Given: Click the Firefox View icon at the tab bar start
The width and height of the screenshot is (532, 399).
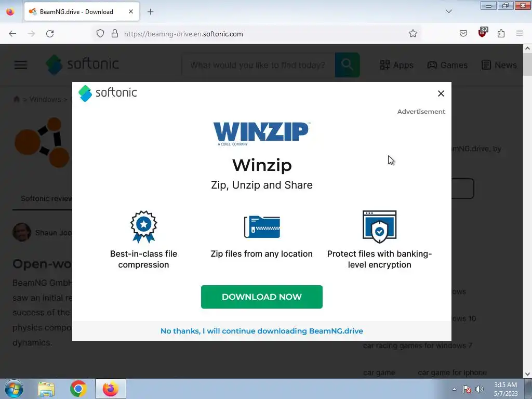Looking at the screenshot, I should (10, 11).
